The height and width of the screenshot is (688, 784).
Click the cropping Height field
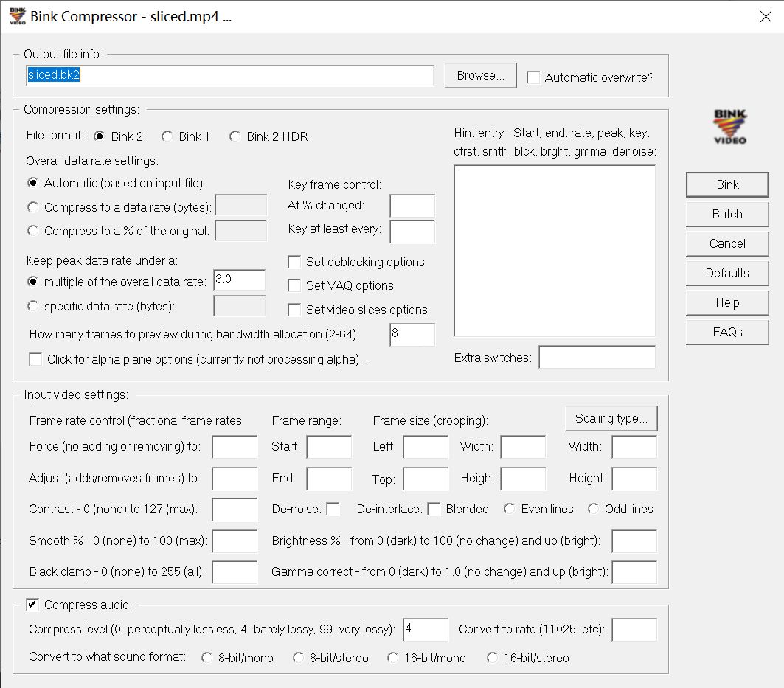tap(523, 479)
